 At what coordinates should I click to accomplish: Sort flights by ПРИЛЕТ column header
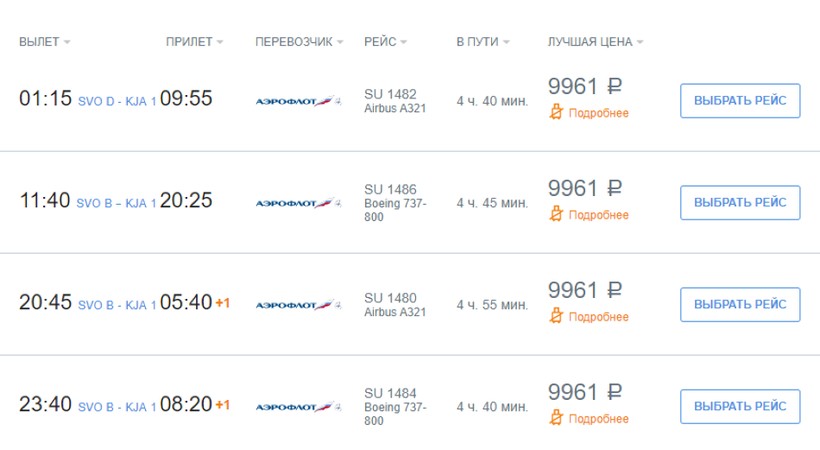tap(194, 42)
